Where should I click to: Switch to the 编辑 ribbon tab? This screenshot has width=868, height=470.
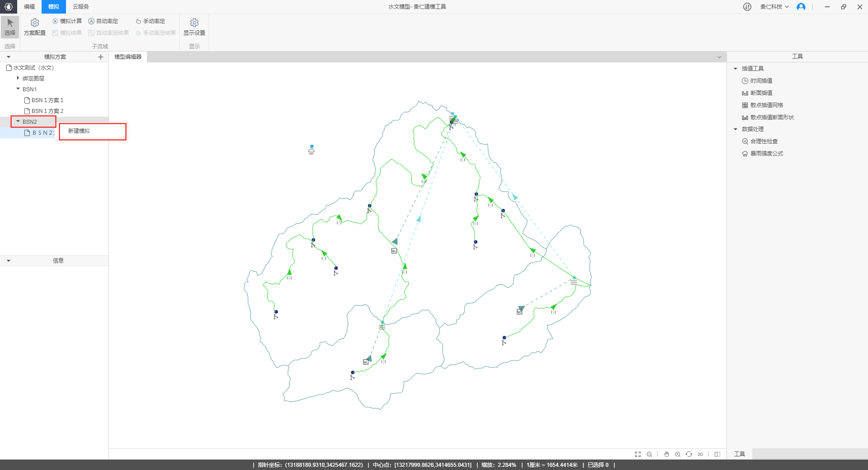pos(29,7)
